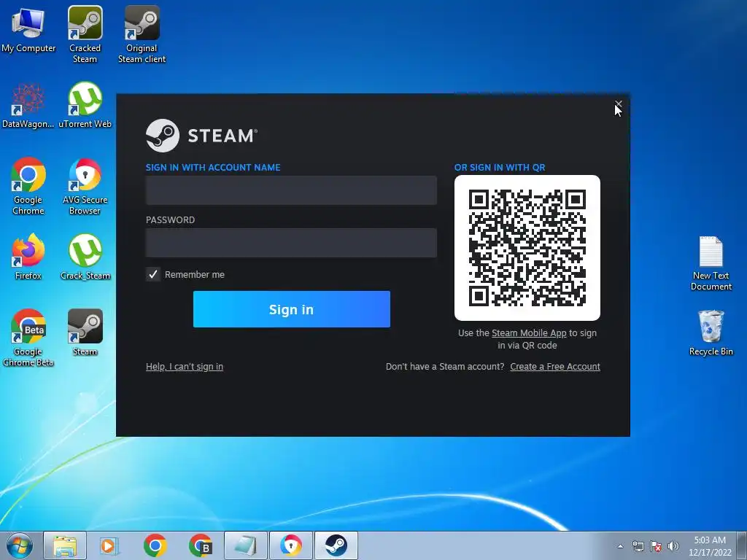Focus the account name input field

tap(291, 190)
